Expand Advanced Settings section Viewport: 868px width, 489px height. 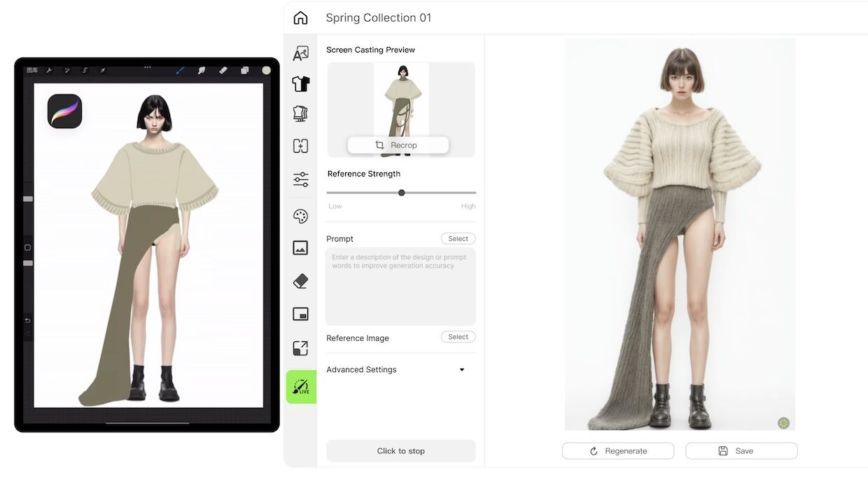point(461,370)
